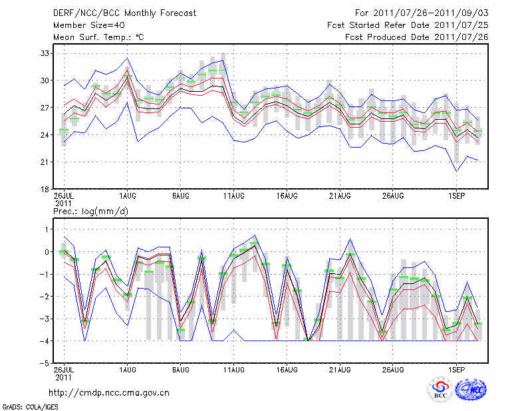Select 21AUG tick on temperature chart axis

pos(340,196)
